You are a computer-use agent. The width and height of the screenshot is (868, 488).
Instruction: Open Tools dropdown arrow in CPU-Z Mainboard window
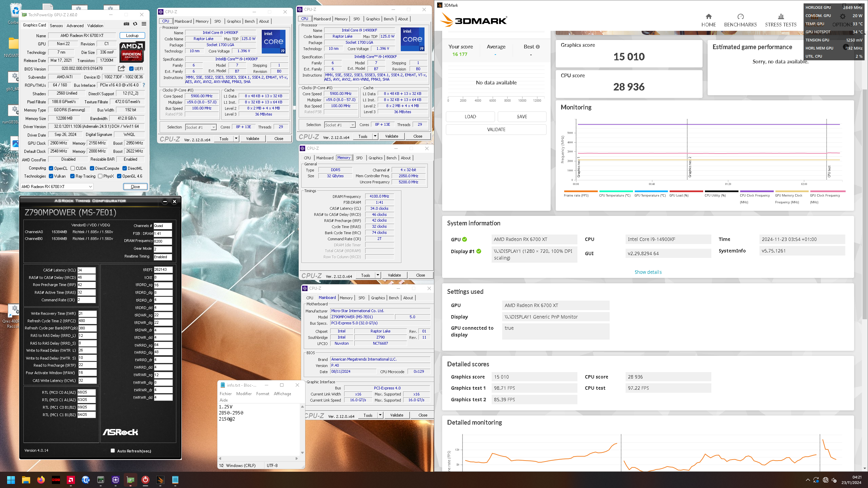click(x=380, y=415)
